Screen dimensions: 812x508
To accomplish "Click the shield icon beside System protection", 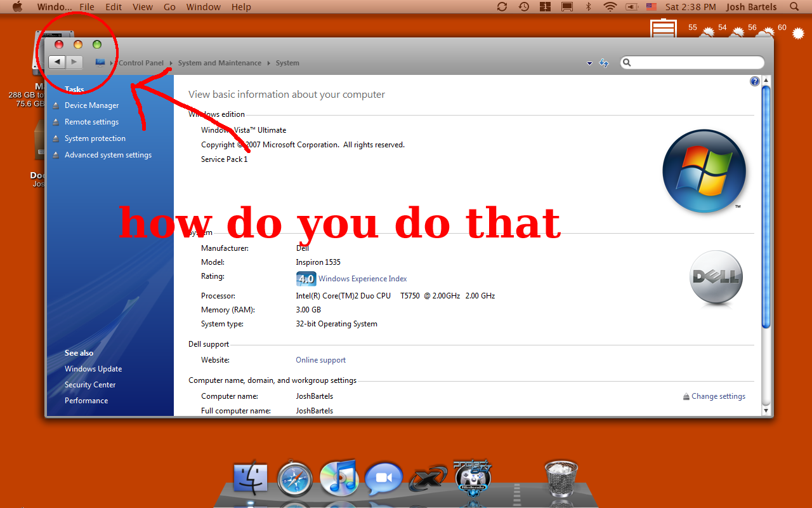I will [x=56, y=138].
